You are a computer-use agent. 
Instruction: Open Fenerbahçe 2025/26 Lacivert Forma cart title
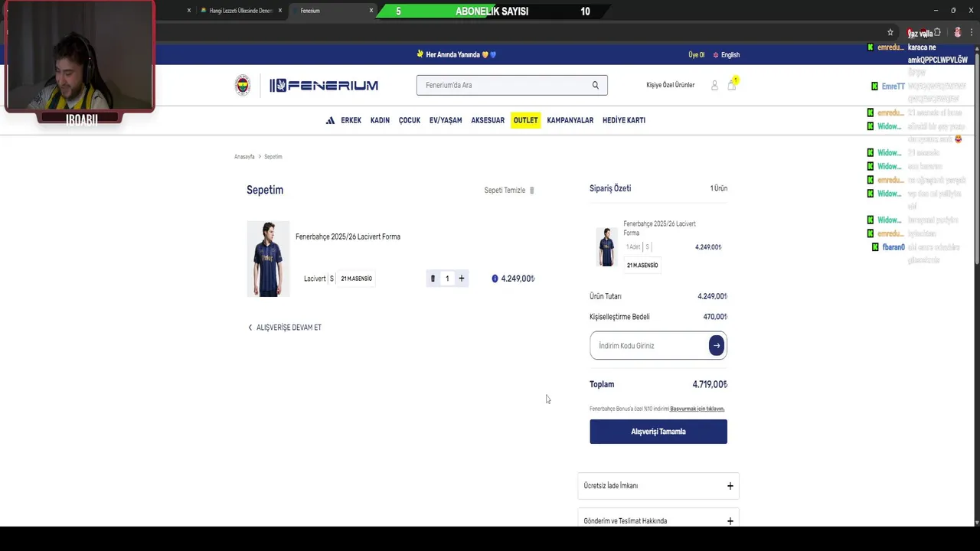click(348, 236)
